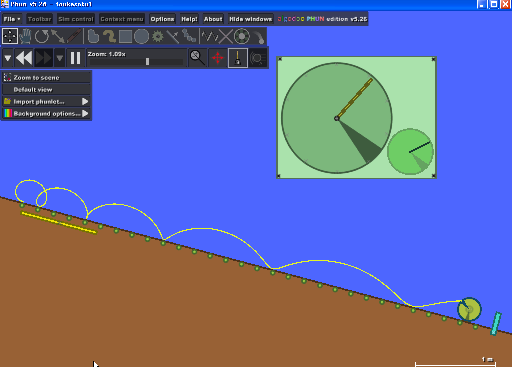The image size is (512, 368).
Task: Select the Spring tool
Action: tap(210, 36)
